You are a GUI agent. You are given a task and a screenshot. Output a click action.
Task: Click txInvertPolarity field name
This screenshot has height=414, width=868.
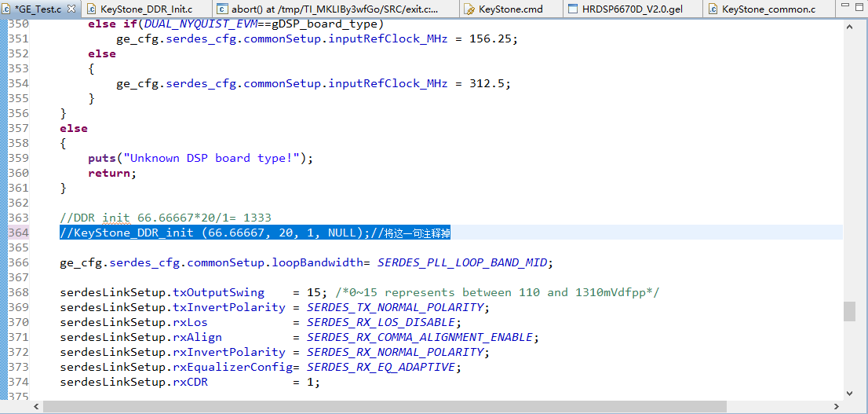pos(229,307)
